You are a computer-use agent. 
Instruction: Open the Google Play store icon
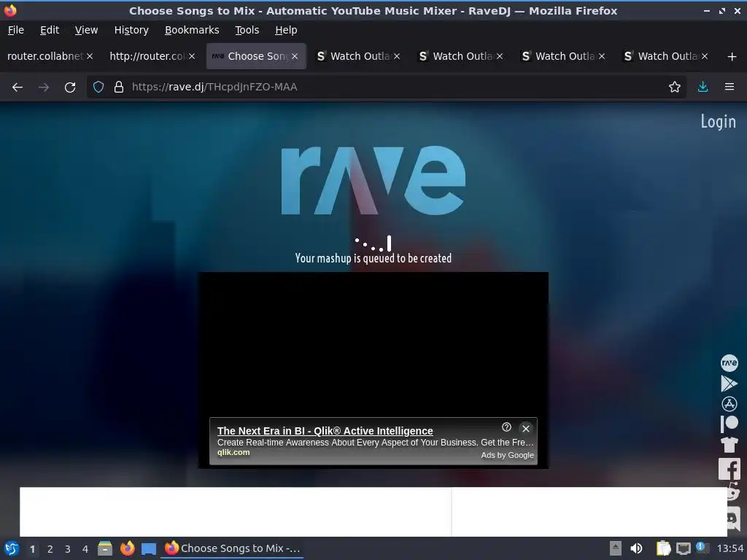point(729,384)
